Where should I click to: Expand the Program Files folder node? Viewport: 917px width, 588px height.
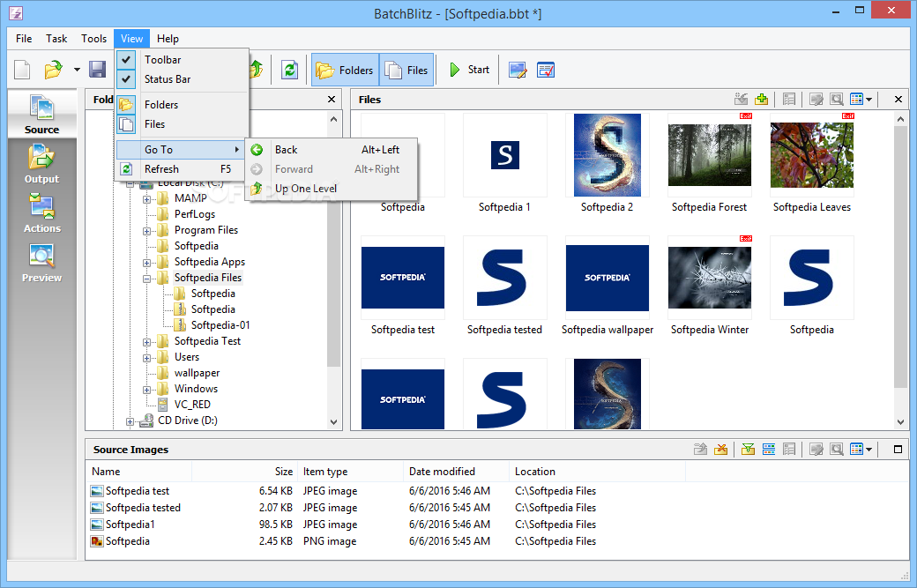point(146,231)
